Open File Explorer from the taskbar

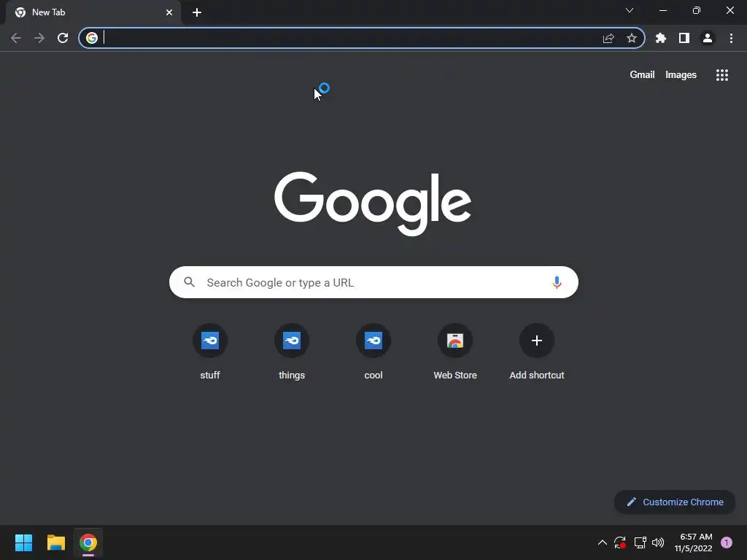point(55,542)
